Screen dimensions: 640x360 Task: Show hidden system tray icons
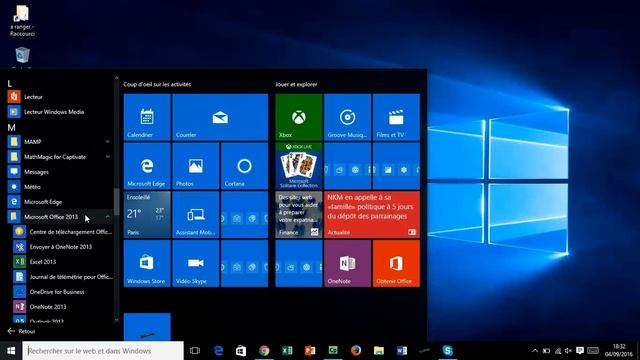[x=535, y=351]
